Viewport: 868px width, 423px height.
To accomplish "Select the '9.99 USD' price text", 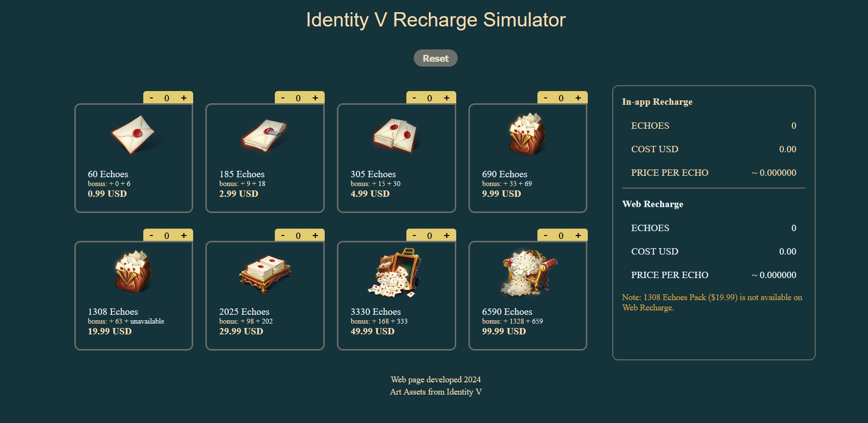I will click(502, 194).
